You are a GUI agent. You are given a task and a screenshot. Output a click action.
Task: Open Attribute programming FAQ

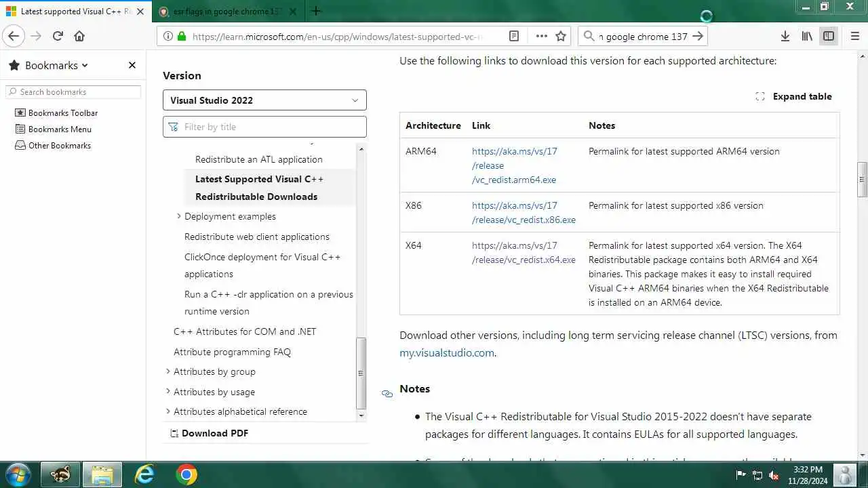[232, 352]
